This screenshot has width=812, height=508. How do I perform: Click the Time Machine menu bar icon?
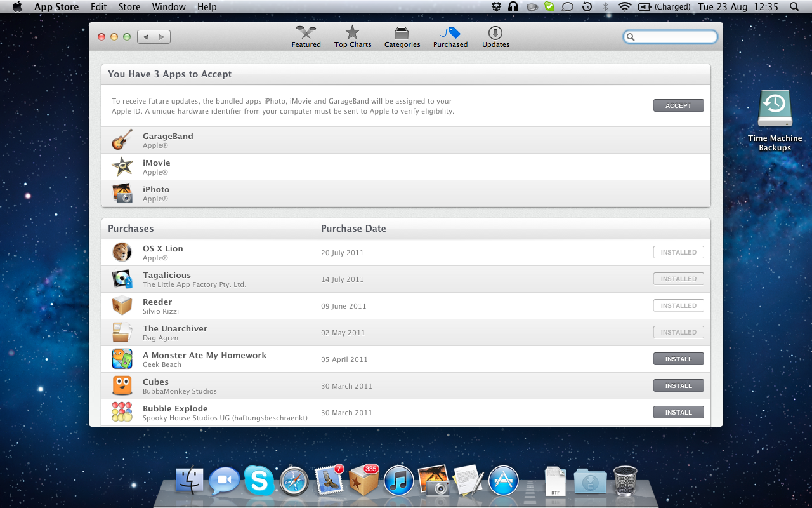(587, 7)
